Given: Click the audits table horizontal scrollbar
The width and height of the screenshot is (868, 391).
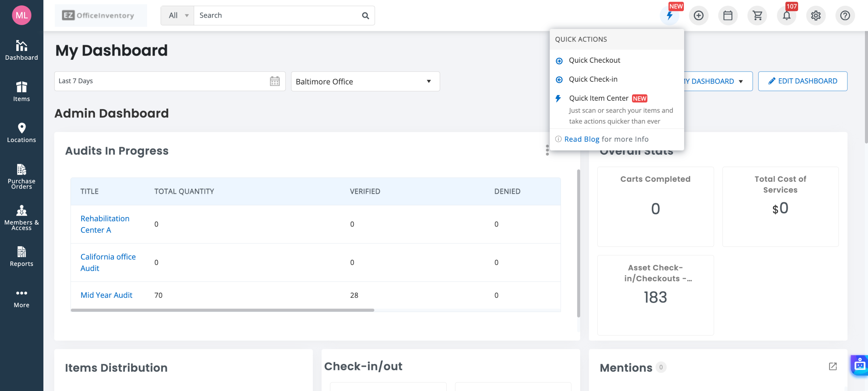Looking at the screenshot, I should 222,310.
